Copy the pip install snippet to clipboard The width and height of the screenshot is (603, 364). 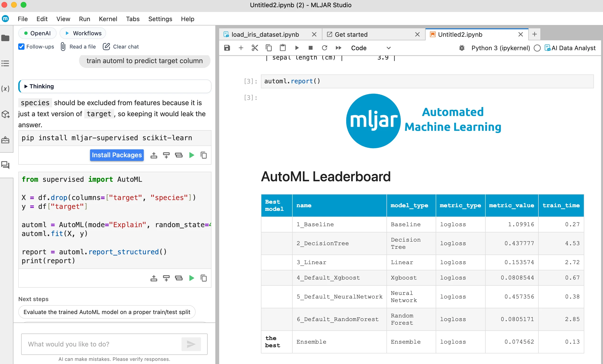point(204,155)
